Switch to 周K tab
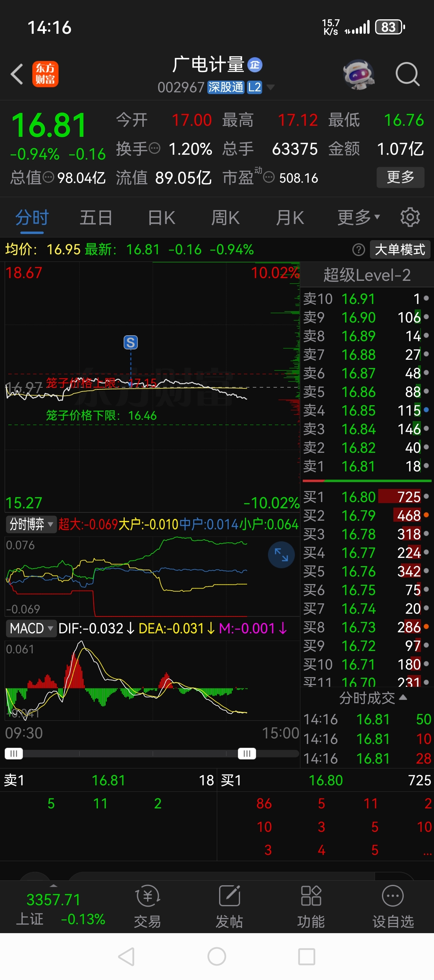Viewport: 434px width, 980px height. [226, 218]
